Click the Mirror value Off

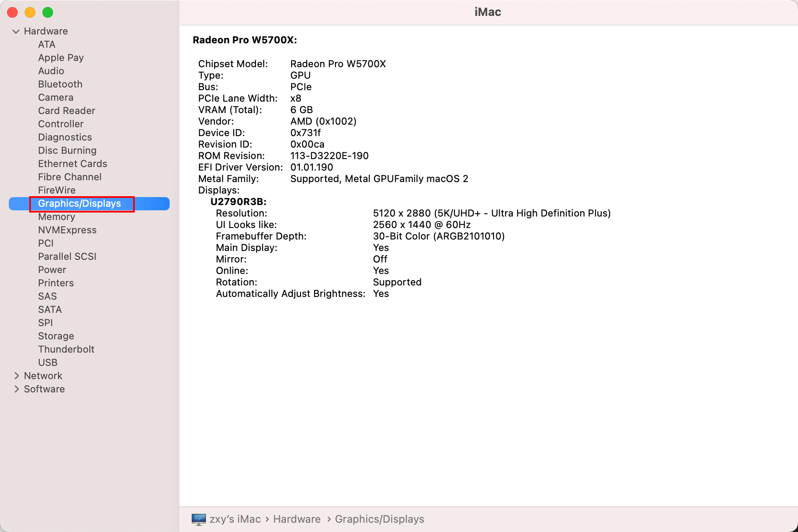coord(380,259)
